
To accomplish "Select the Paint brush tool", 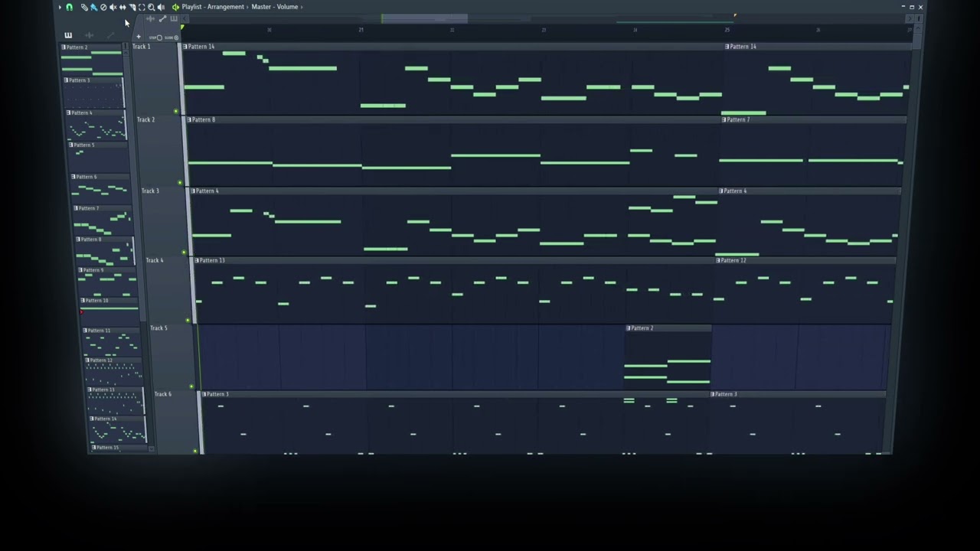I will 94,7.
